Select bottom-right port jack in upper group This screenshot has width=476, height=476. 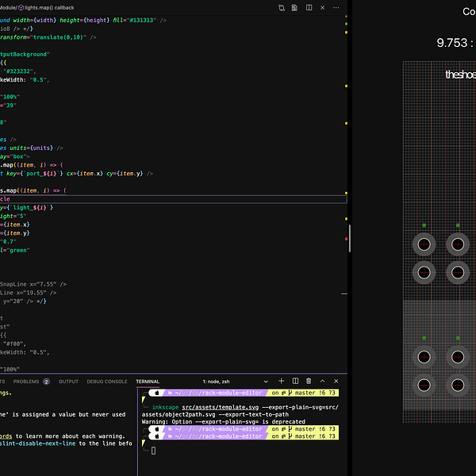(x=458, y=272)
